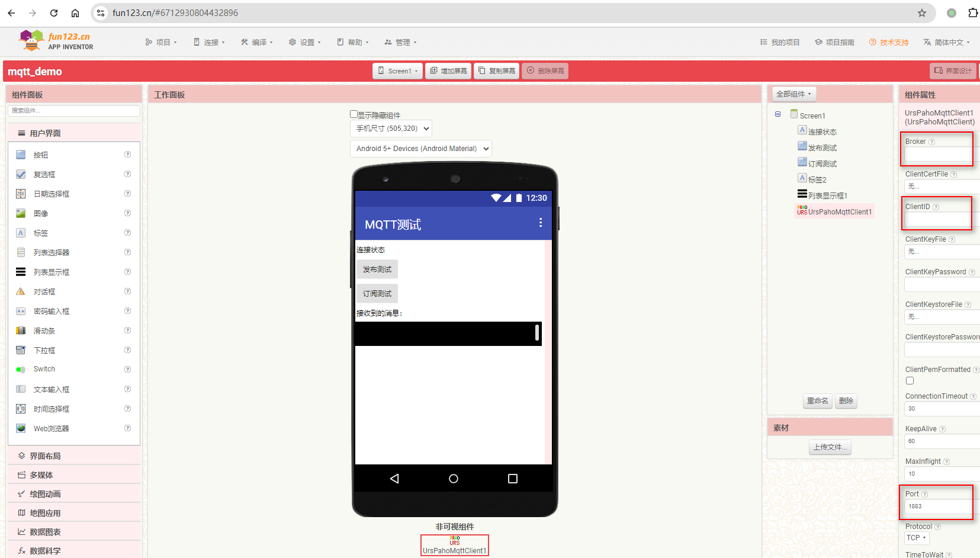Select the 日期选择框 component icon
980x558 pixels.
pos(21,194)
